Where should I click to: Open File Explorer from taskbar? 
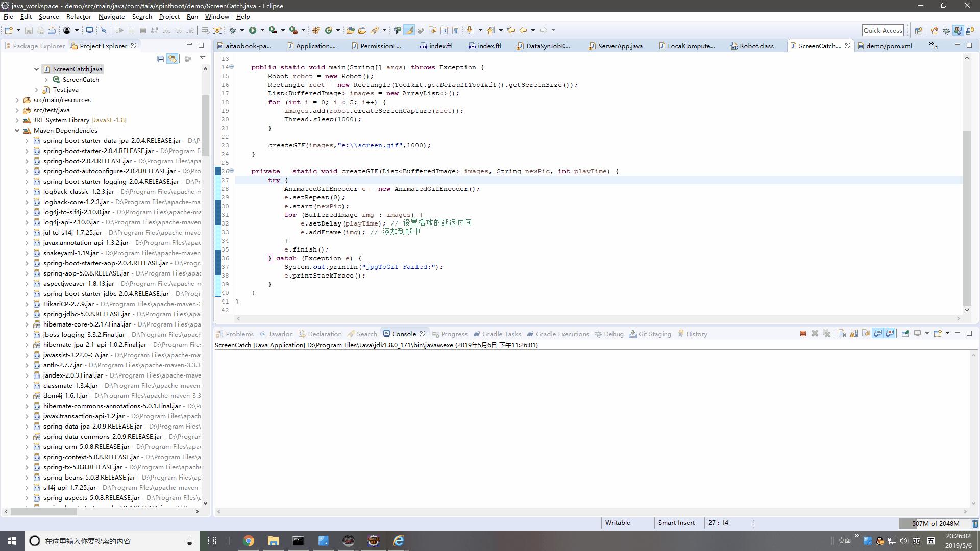point(273,541)
